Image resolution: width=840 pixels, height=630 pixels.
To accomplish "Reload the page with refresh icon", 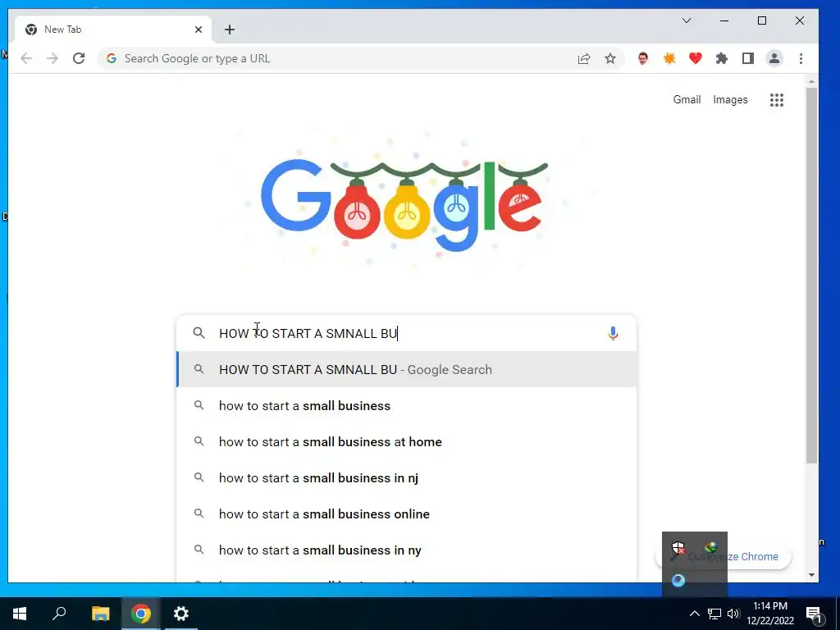I will pos(79,58).
